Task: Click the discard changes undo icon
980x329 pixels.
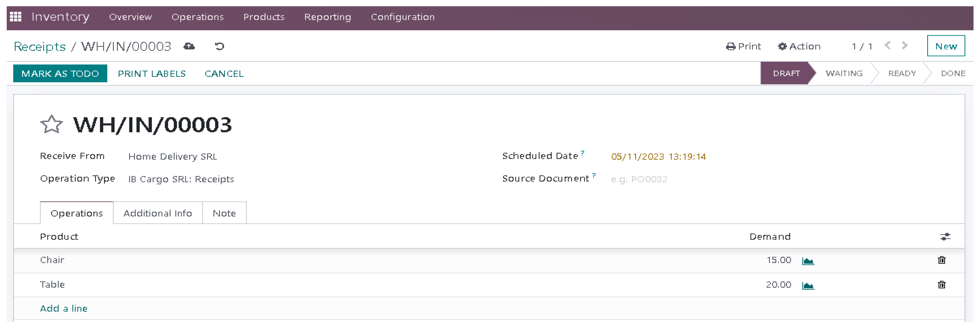Action: [220, 46]
